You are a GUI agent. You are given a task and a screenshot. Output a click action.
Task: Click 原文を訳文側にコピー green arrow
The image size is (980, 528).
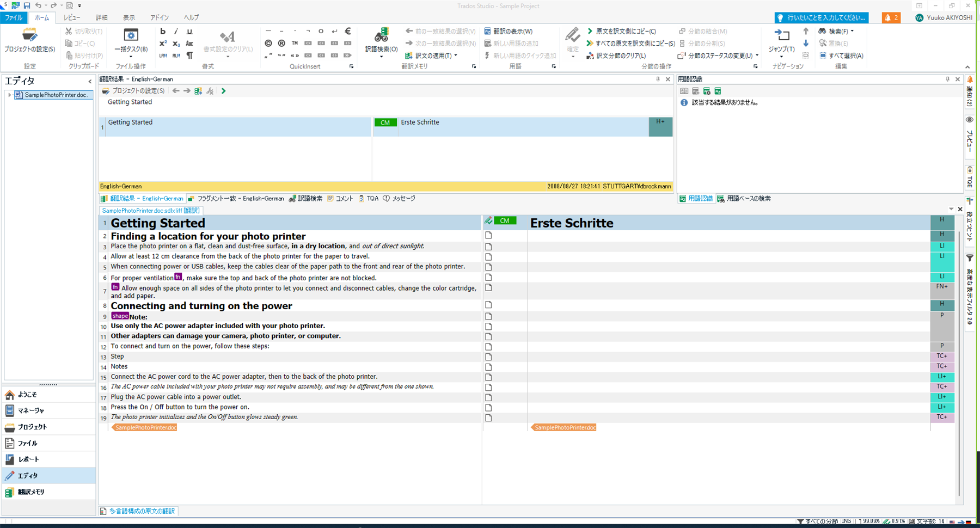pyautogui.click(x=621, y=32)
